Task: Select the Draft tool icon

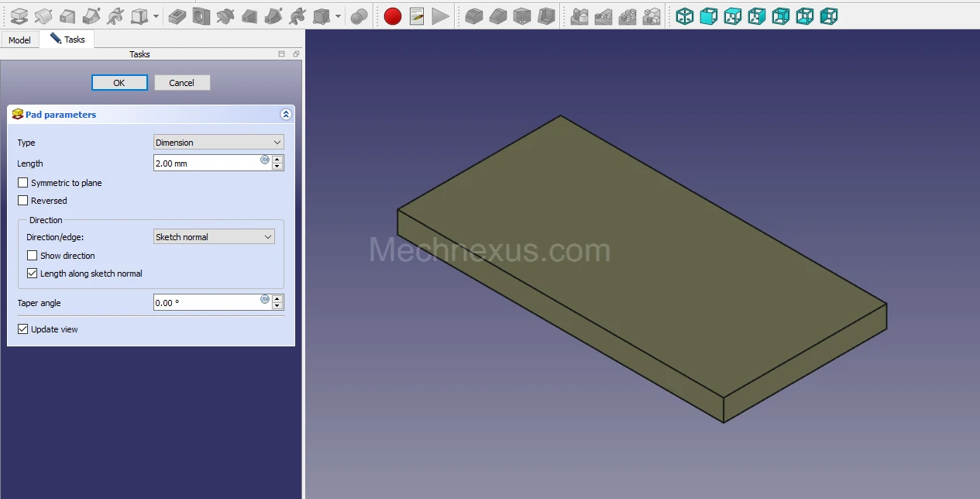Action: [x=522, y=15]
